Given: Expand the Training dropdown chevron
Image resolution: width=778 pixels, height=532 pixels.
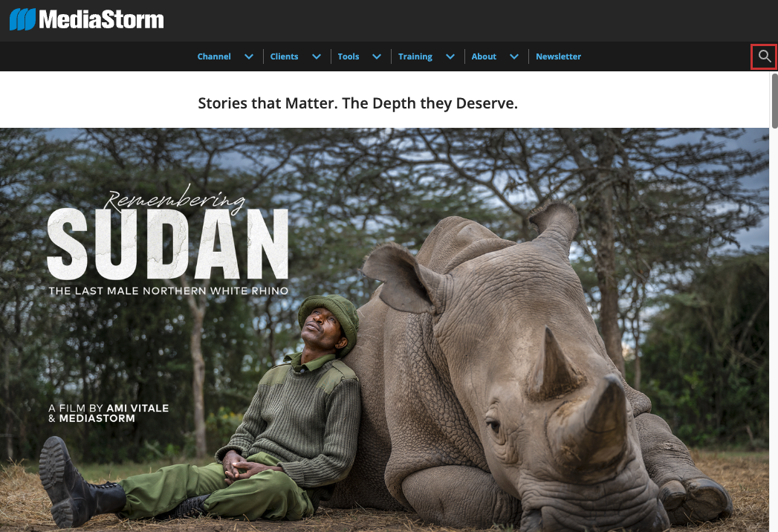Looking at the screenshot, I should (x=450, y=56).
